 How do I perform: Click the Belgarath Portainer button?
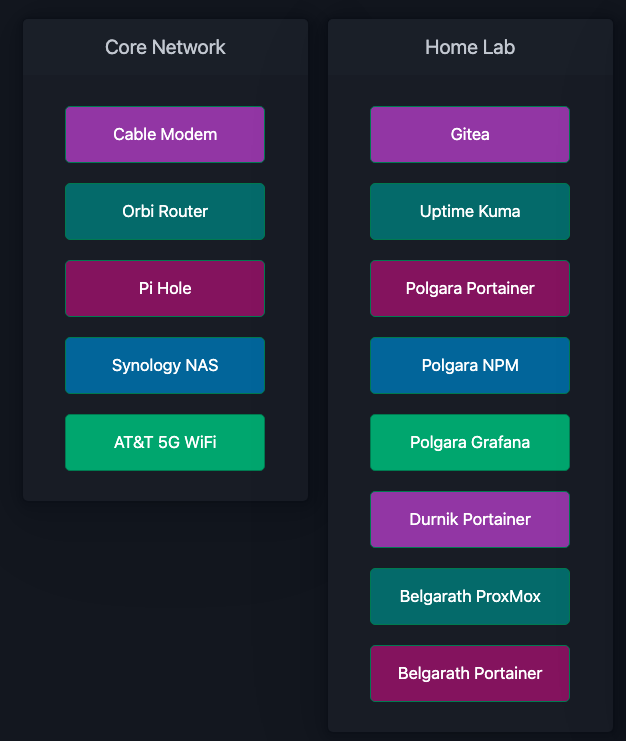click(470, 673)
